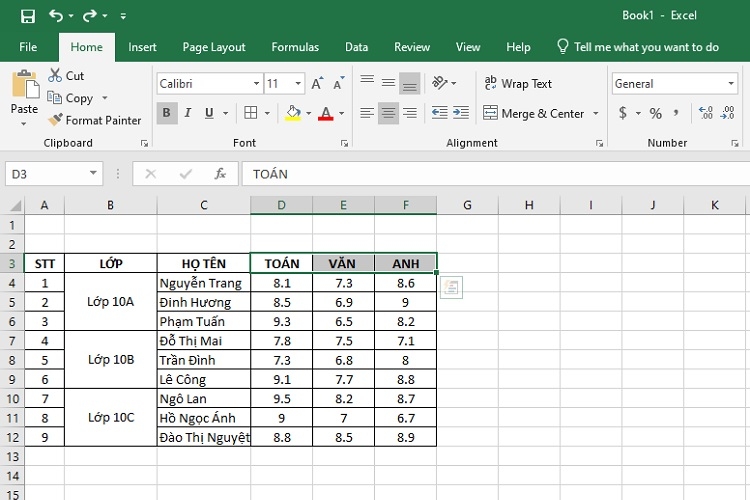The width and height of the screenshot is (750, 500).
Task: Open Font Color dropdown arrow
Action: tap(342, 113)
